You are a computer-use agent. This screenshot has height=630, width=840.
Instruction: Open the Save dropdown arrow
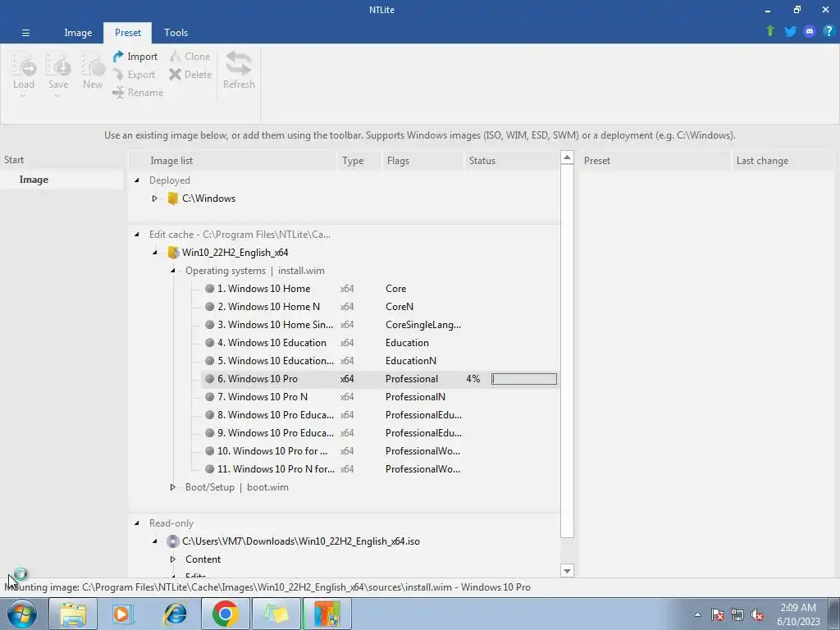[x=57, y=96]
